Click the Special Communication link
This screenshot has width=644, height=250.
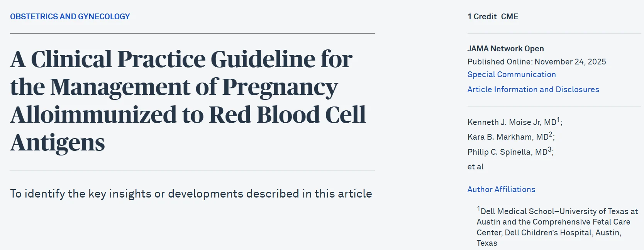click(x=512, y=74)
